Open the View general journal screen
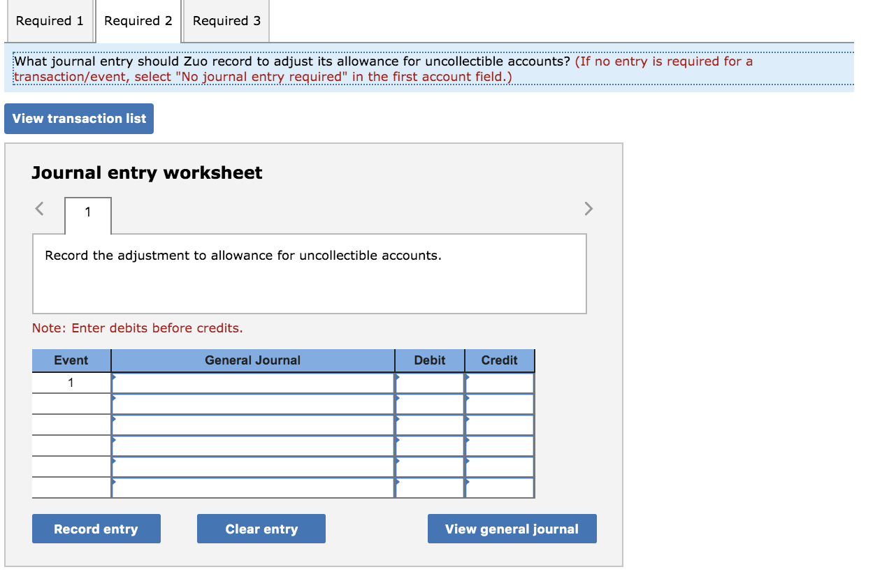The width and height of the screenshot is (896, 588). (x=512, y=529)
